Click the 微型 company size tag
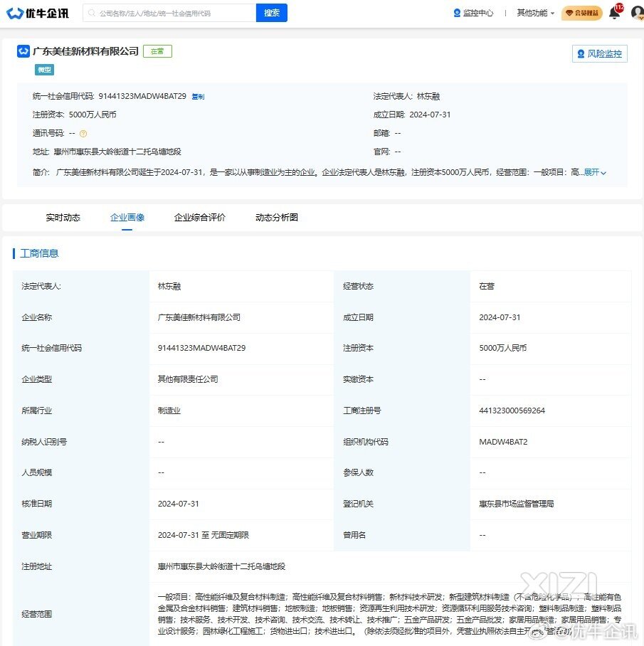 pos(45,70)
